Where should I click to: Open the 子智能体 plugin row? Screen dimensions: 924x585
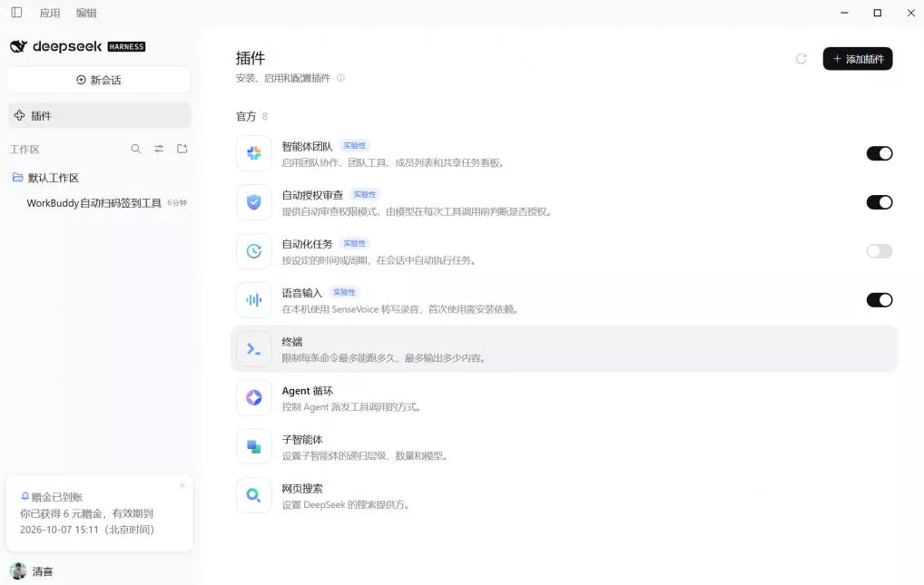[x=565, y=446]
